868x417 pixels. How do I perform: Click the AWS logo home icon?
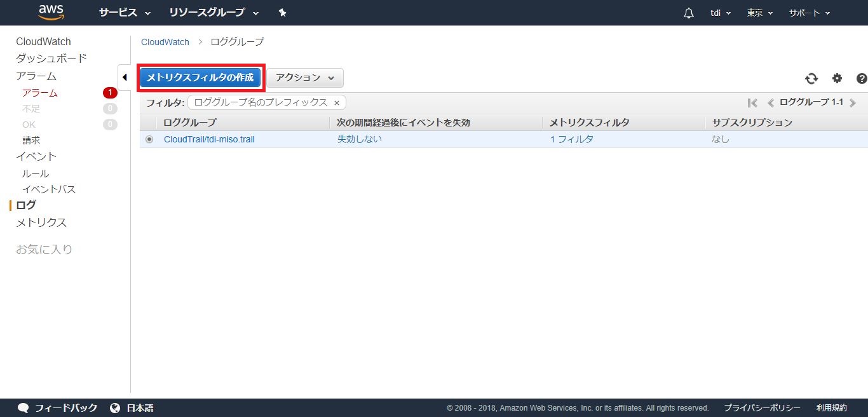[x=52, y=12]
